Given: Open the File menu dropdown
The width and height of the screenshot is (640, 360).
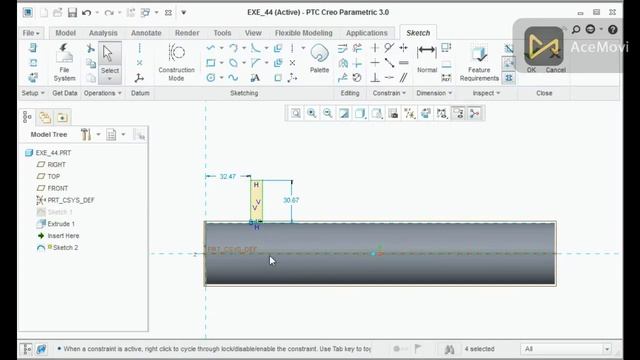Looking at the screenshot, I should pyautogui.click(x=31, y=33).
